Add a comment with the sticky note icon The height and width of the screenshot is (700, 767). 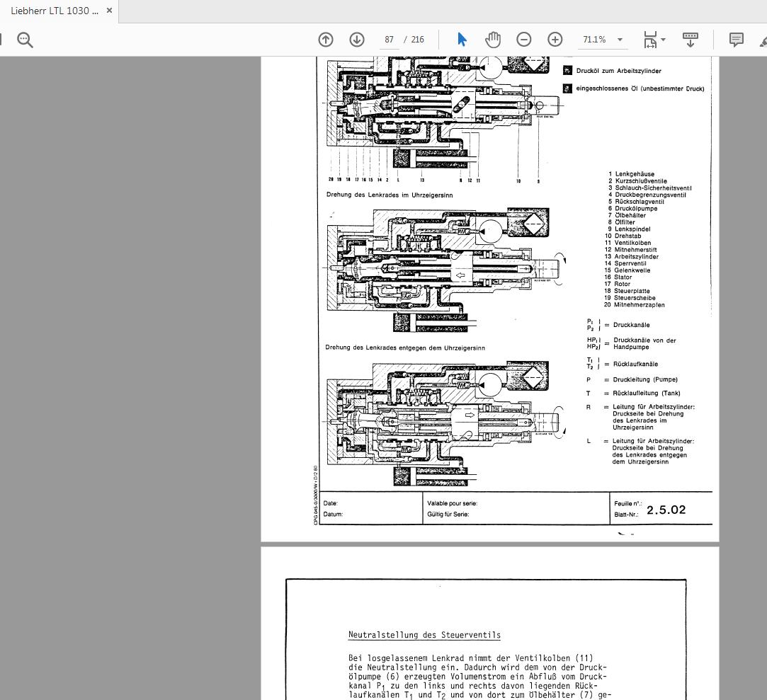coord(736,40)
